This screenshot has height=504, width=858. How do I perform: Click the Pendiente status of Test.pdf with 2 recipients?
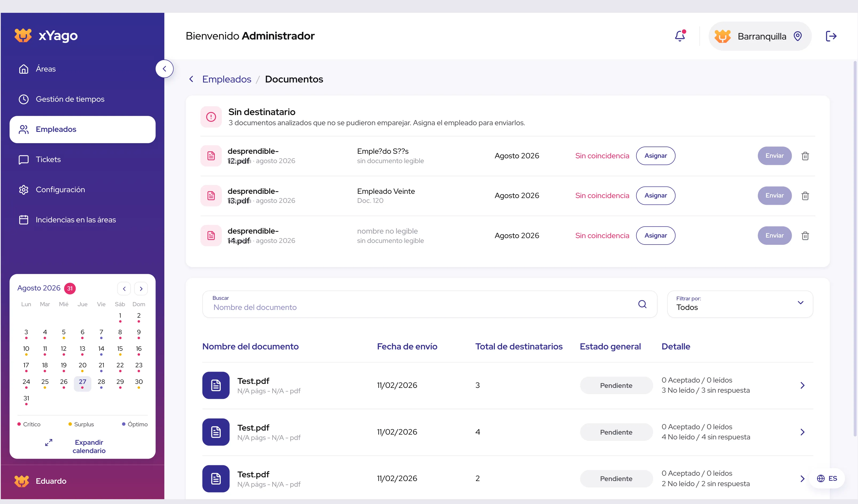(616, 478)
